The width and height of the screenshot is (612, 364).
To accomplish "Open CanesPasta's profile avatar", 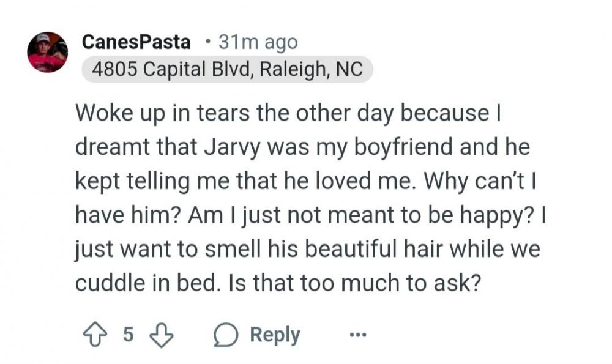I will pyautogui.click(x=47, y=52).
